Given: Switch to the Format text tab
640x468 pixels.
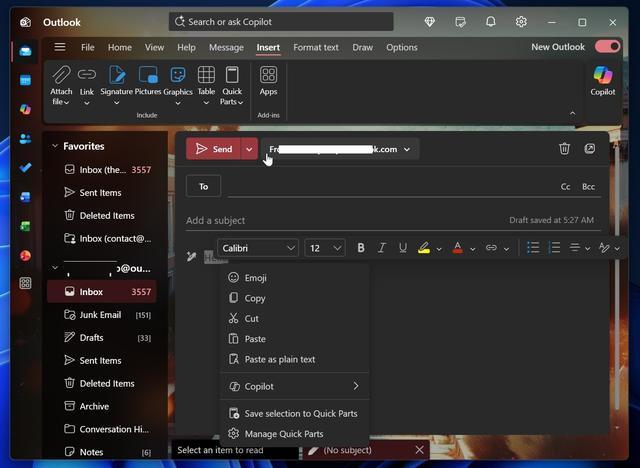Looking at the screenshot, I should (316, 47).
